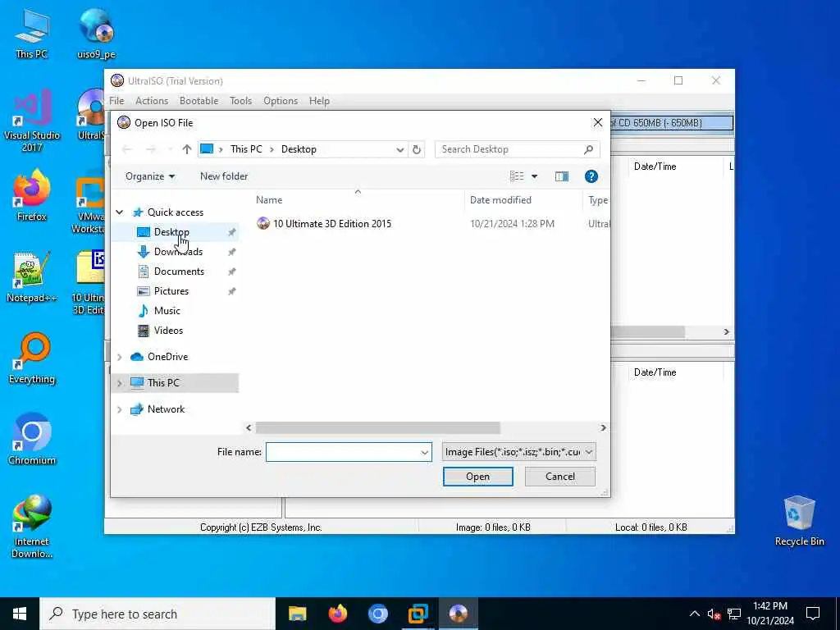This screenshot has height=630, width=840.
Task: Click VMware Workstation icon in taskbar
Action: click(418, 614)
